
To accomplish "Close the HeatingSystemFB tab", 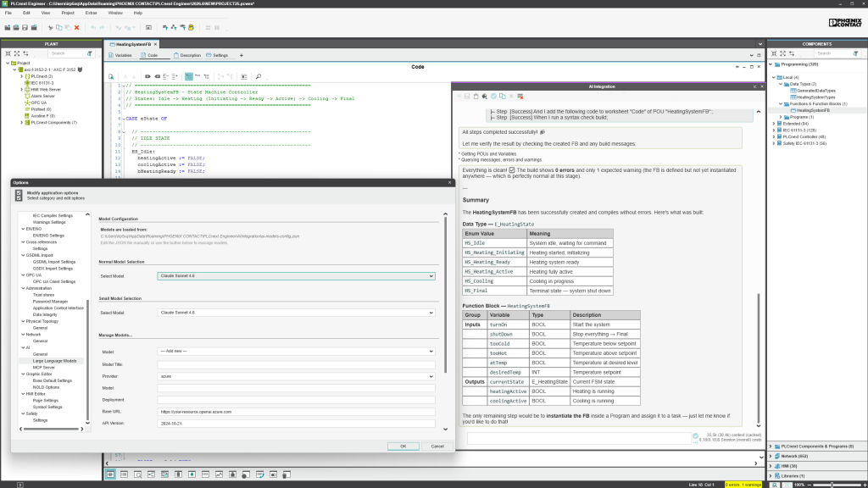I will 156,44.
